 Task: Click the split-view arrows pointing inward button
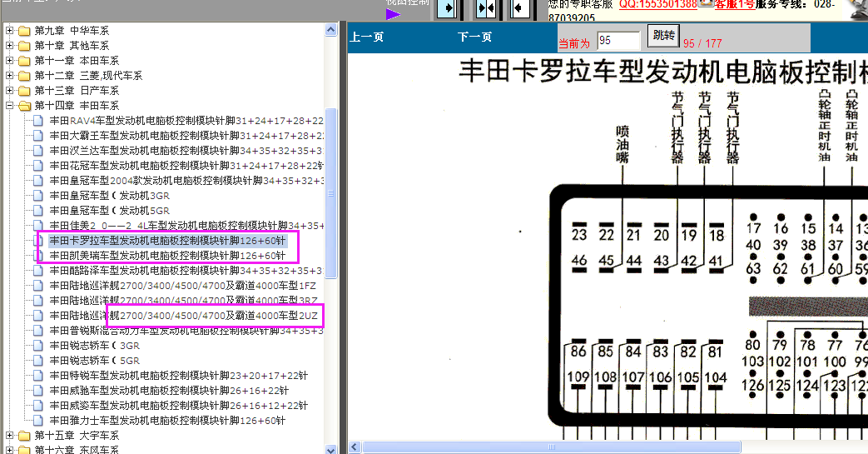pos(486,8)
